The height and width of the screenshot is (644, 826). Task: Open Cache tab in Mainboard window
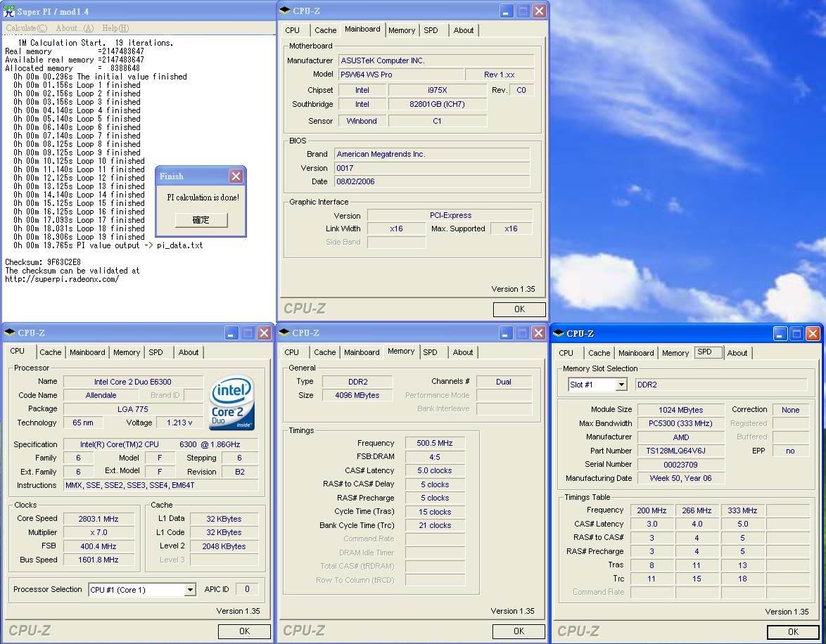pyautogui.click(x=326, y=30)
